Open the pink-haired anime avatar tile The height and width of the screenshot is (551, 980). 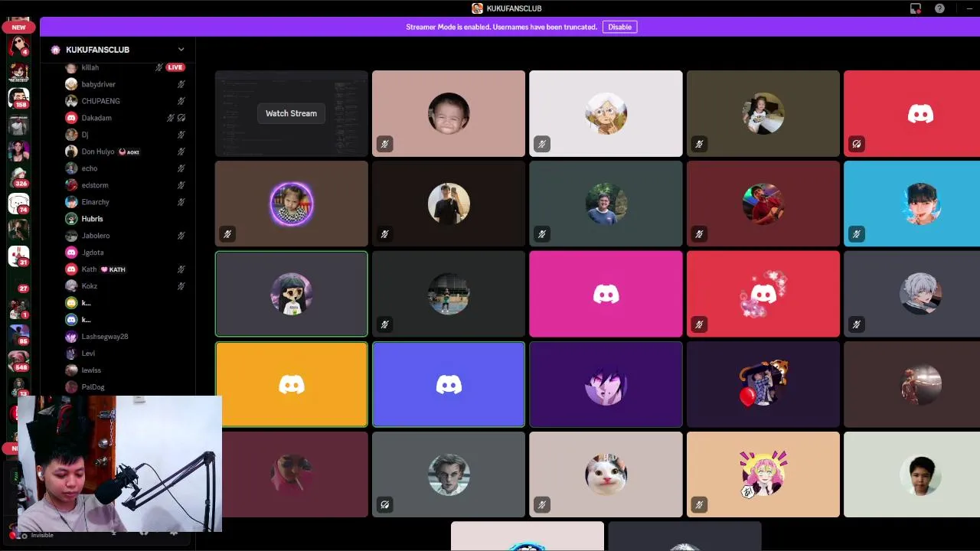click(x=763, y=474)
